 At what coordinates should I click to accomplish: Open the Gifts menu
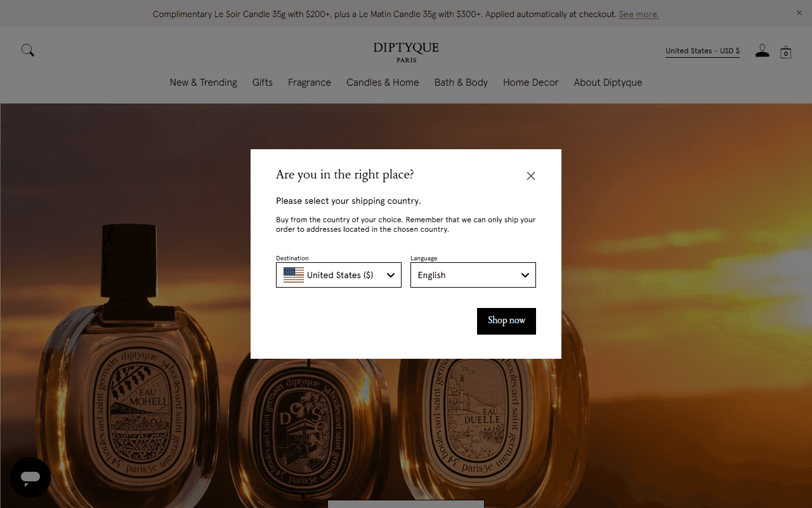click(262, 83)
